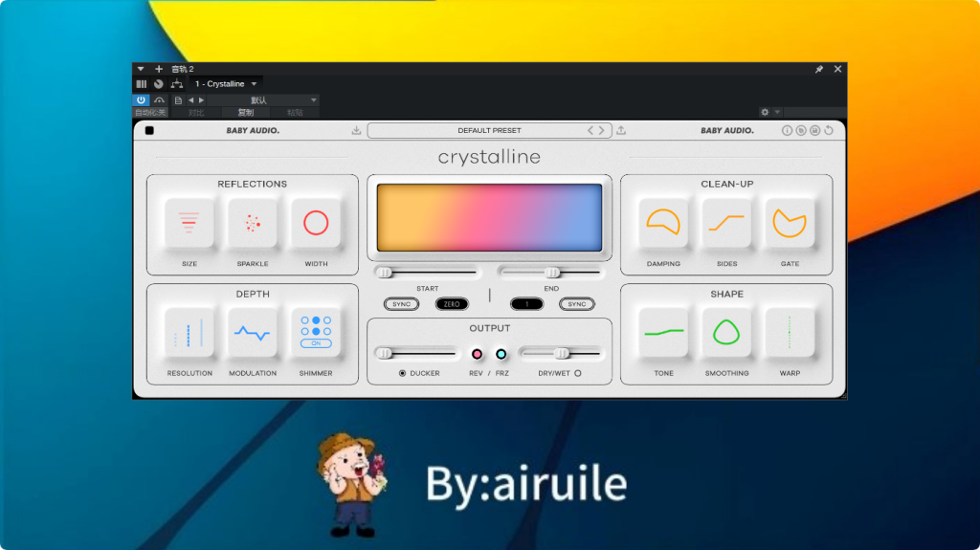The width and height of the screenshot is (980, 550).
Task: Expand the dropdown arrow beside the gear
Action: [x=777, y=113]
